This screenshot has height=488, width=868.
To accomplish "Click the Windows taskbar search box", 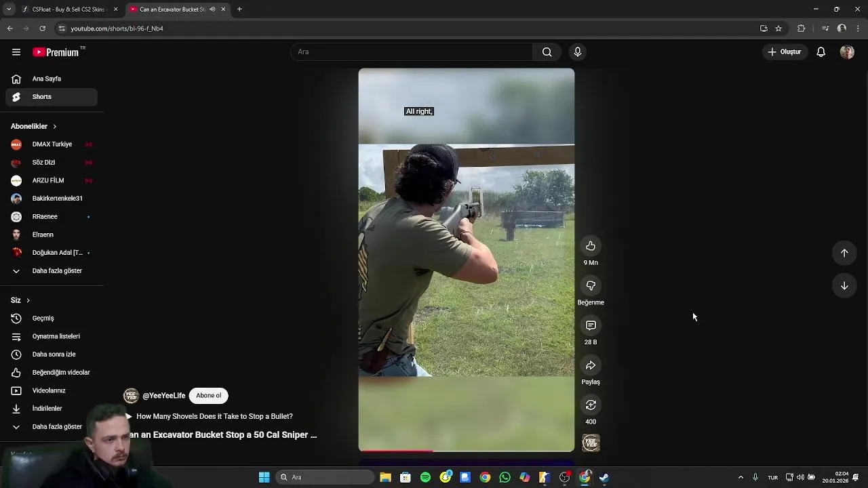I will [325, 477].
